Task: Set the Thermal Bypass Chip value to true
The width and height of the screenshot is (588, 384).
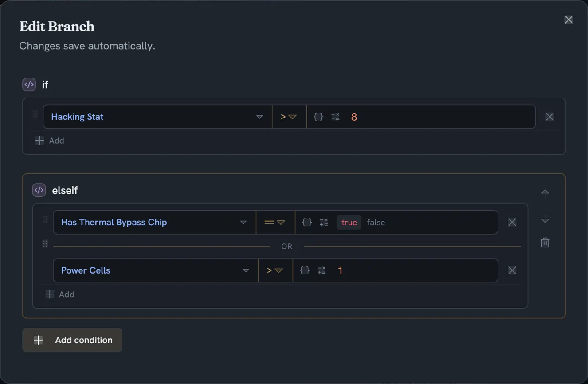Action: [349, 222]
